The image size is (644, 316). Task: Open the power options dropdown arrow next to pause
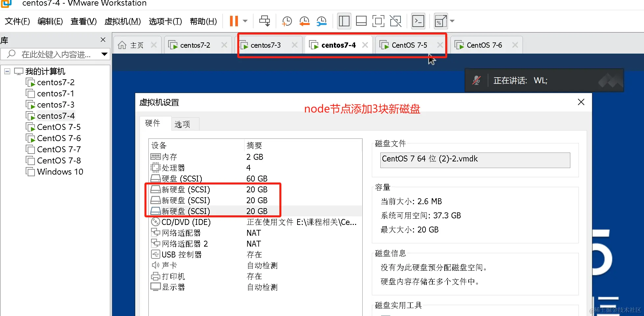coord(245,21)
